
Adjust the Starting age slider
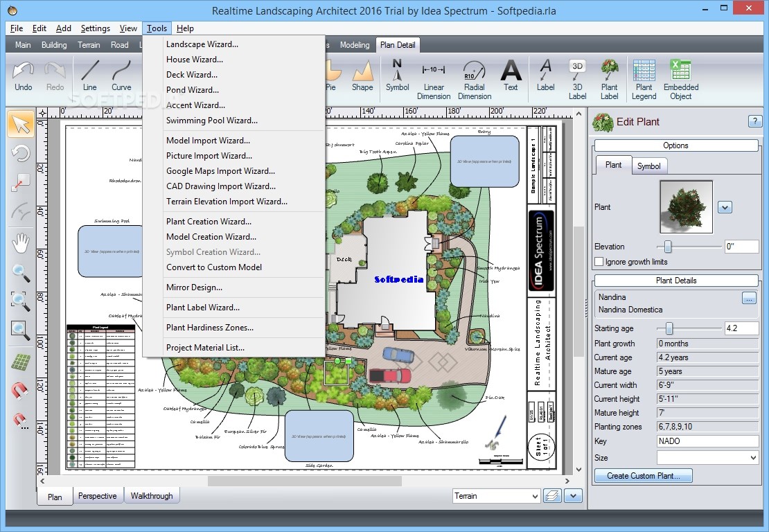(x=669, y=328)
